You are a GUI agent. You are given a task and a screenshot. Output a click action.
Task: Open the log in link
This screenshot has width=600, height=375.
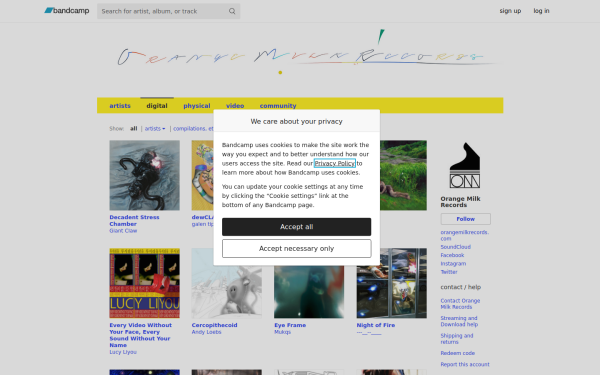click(x=541, y=11)
